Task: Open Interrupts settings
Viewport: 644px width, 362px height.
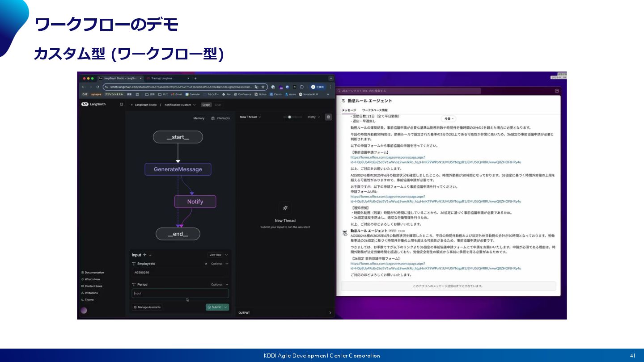Action: pyautogui.click(x=220, y=118)
